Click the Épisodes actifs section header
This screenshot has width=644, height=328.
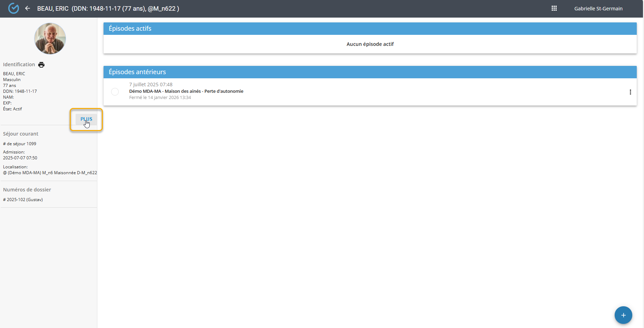pyautogui.click(x=130, y=29)
